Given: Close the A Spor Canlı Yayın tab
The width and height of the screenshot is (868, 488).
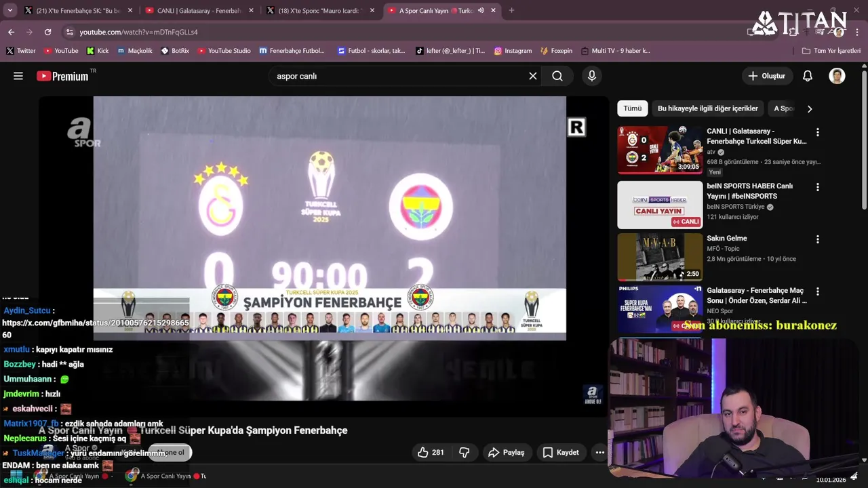Looking at the screenshot, I should (493, 10).
